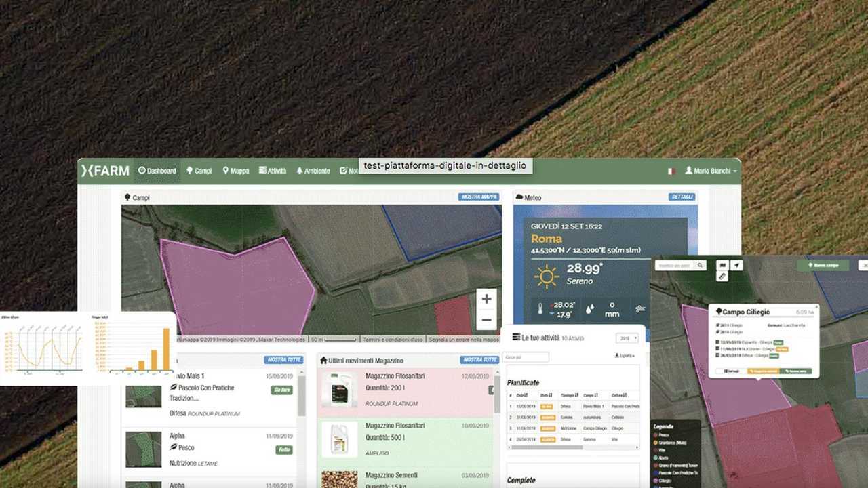Image resolution: width=868 pixels, height=488 pixels.
Task: Select the ruler measure tool on map
Action: [723, 276]
